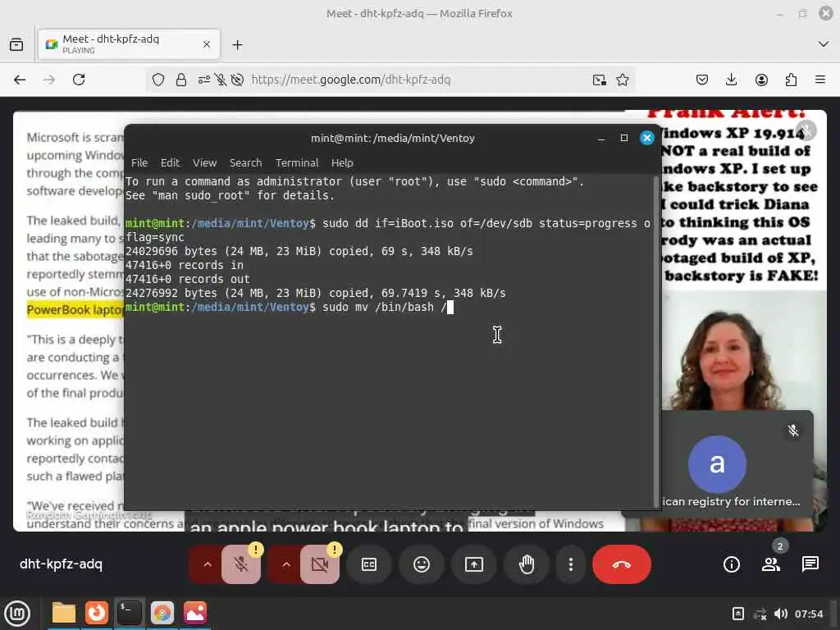Screen dimensions: 840x630
Task: Show the participants people panel
Action: pos(771,564)
